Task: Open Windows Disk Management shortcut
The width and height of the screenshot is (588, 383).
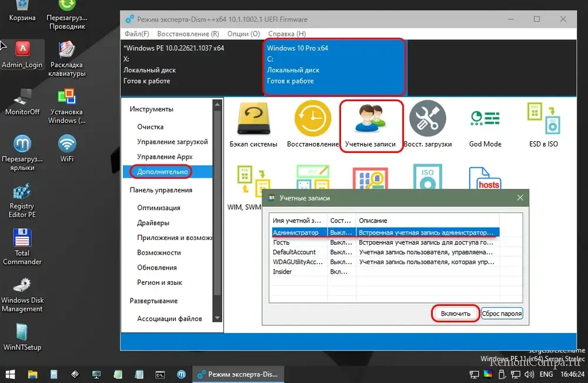Action: 22,295
